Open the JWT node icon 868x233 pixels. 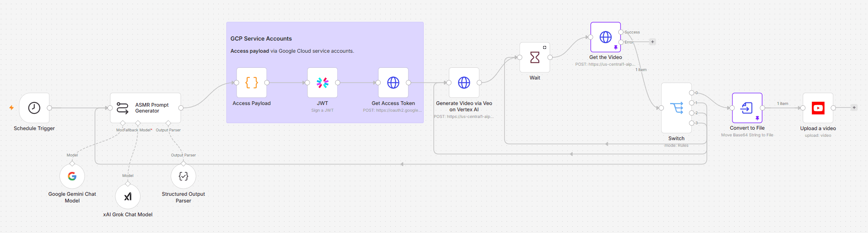(323, 83)
